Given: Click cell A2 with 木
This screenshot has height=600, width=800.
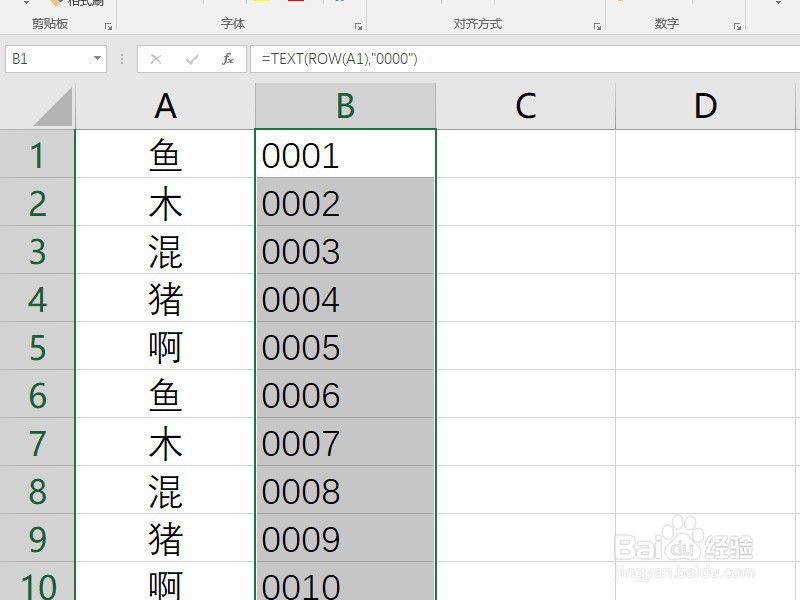Looking at the screenshot, I should tap(165, 202).
